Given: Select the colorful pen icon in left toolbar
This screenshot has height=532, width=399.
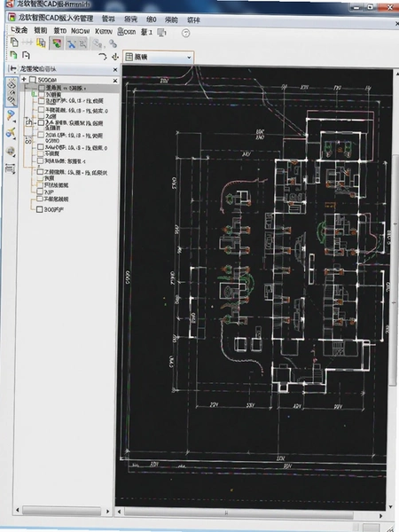Looking at the screenshot, I should [11, 115].
